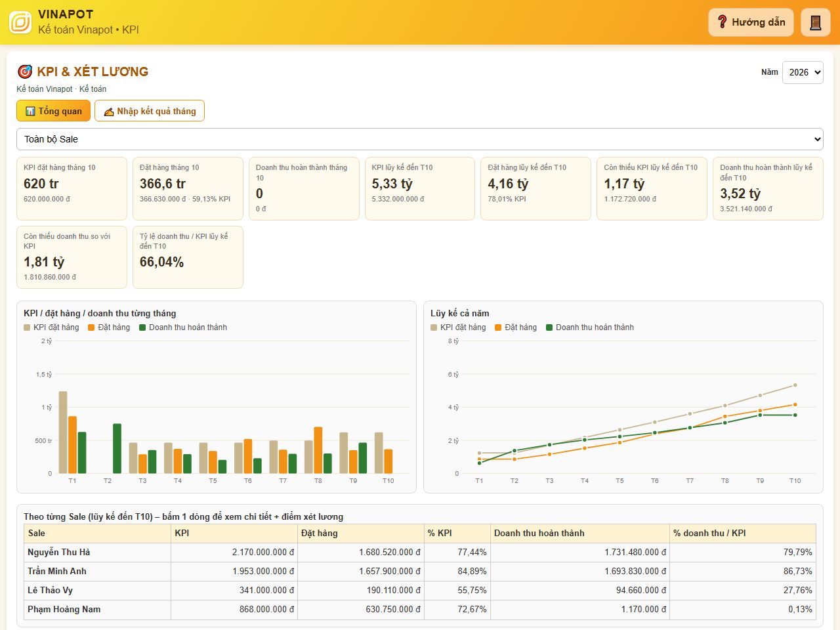Click the Doanh thu hoàn thành column header
This screenshot has width=840, height=630.
pyautogui.click(x=579, y=534)
